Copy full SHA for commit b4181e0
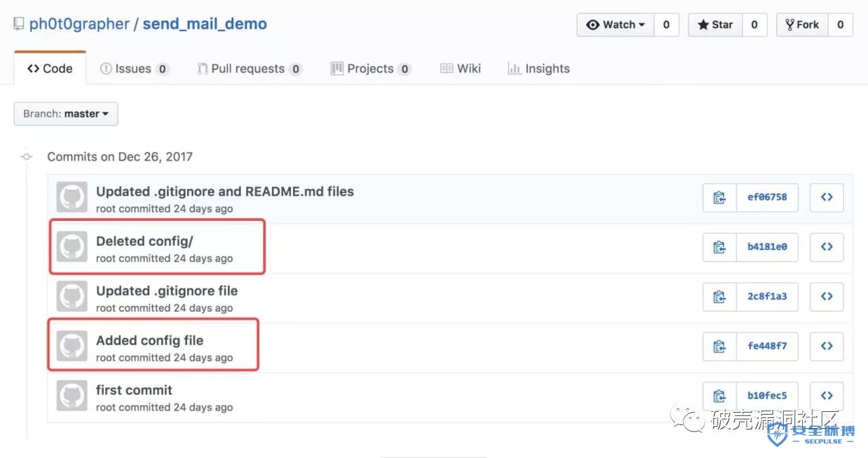 (x=719, y=247)
